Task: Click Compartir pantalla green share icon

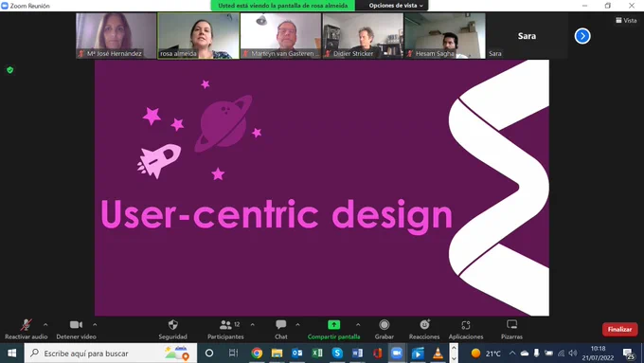Action: click(x=334, y=325)
